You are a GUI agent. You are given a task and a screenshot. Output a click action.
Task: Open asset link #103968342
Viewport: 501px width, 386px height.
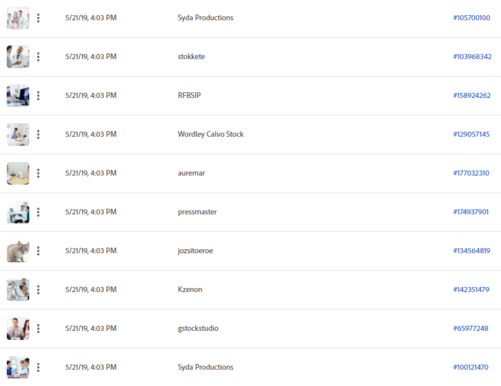pos(472,57)
